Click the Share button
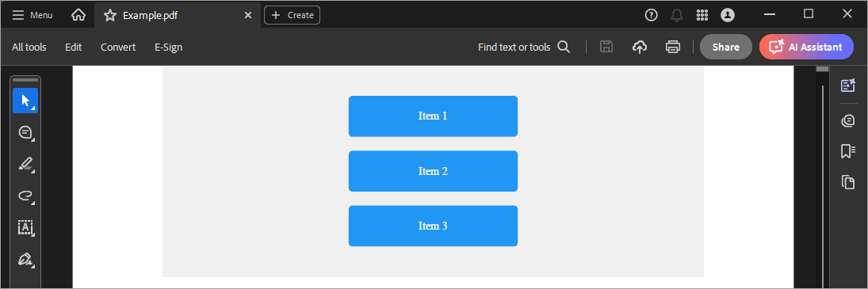 tap(726, 47)
